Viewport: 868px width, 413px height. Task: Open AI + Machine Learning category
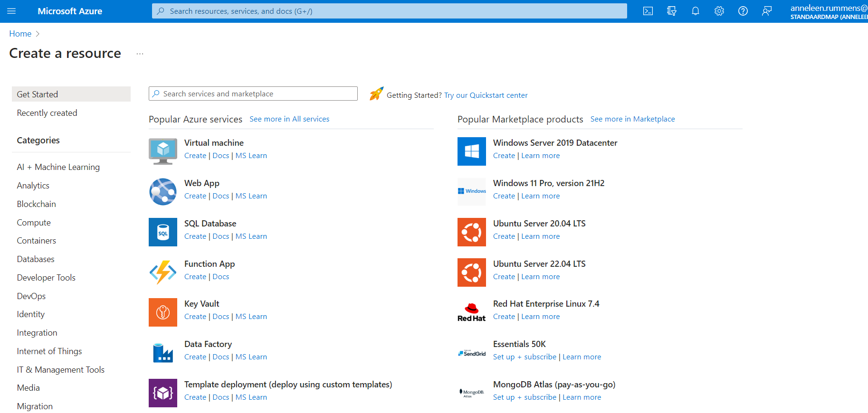click(x=58, y=167)
